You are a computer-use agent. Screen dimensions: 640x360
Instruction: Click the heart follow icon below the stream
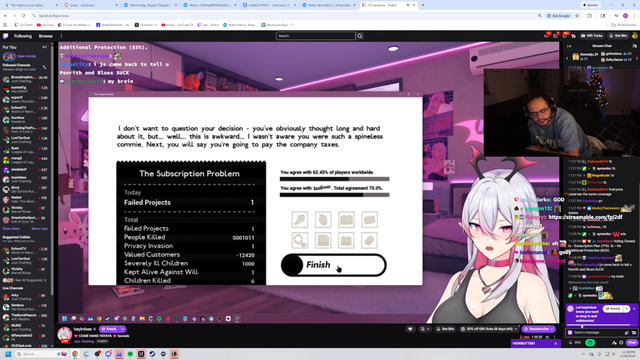pos(410,329)
